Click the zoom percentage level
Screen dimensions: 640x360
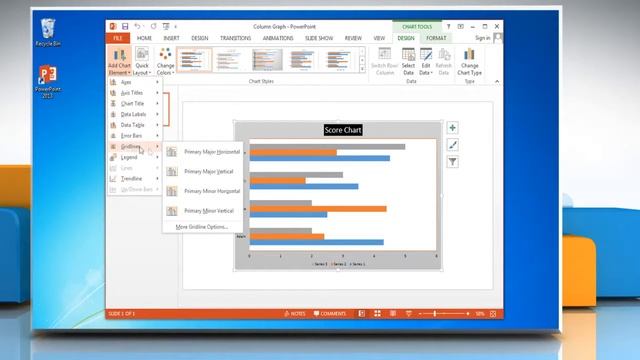point(480,313)
